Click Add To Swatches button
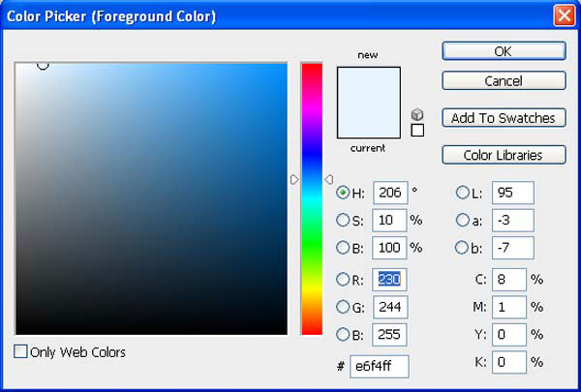 click(504, 118)
